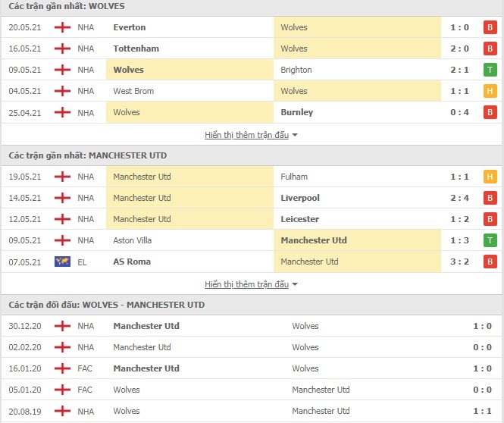Expand more Wolves matches with 'Hiển thị thêm trận đấu'

point(246,135)
